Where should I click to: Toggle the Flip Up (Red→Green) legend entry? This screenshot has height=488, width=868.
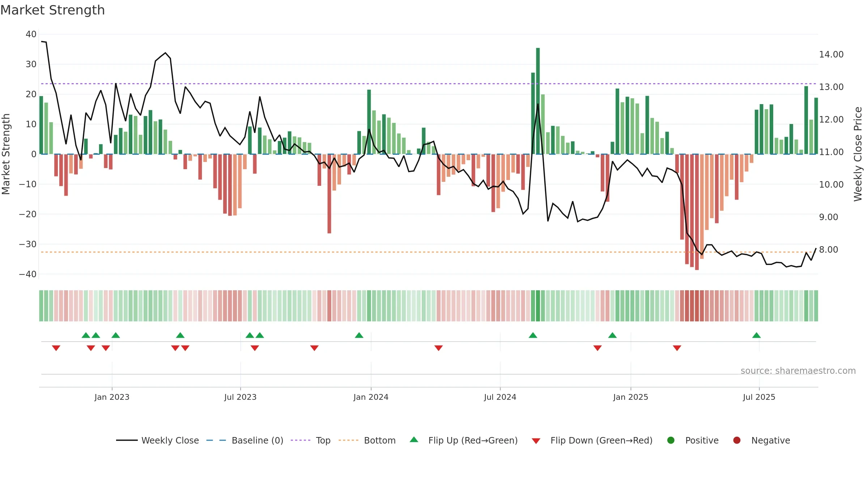pyautogui.click(x=464, y=440)
